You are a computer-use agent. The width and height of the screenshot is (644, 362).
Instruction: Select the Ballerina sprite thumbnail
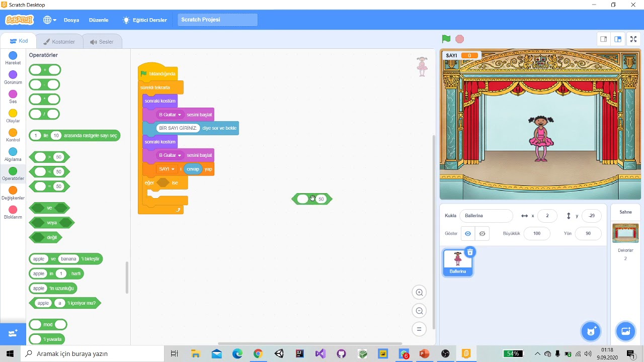click(x=458, y=263)
